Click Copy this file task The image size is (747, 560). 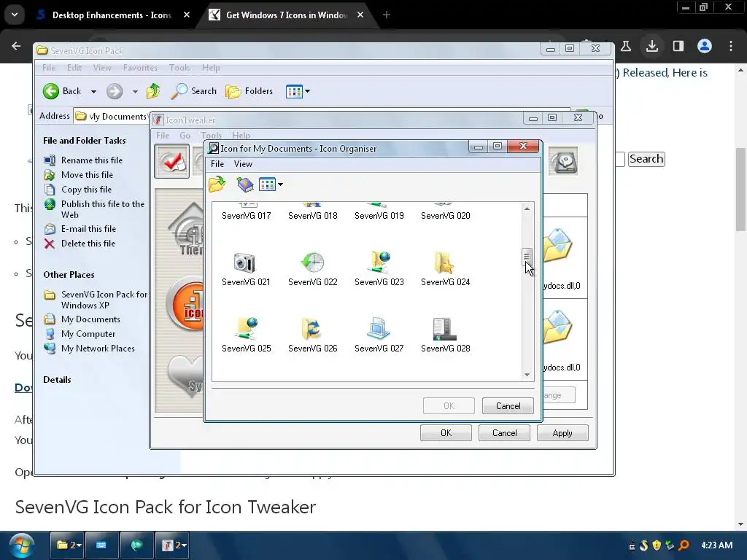86,190
